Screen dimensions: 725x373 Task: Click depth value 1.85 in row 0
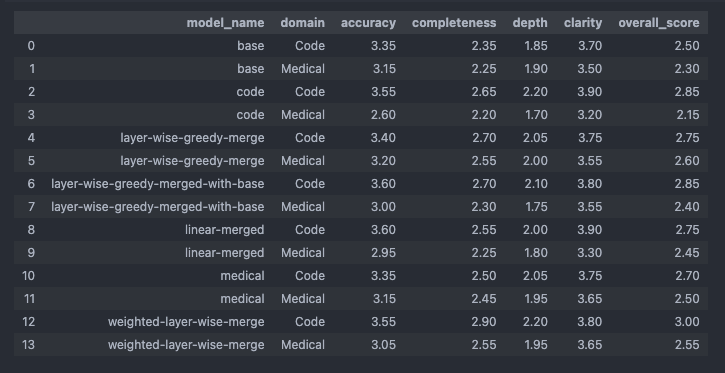(x=536, y=46)
